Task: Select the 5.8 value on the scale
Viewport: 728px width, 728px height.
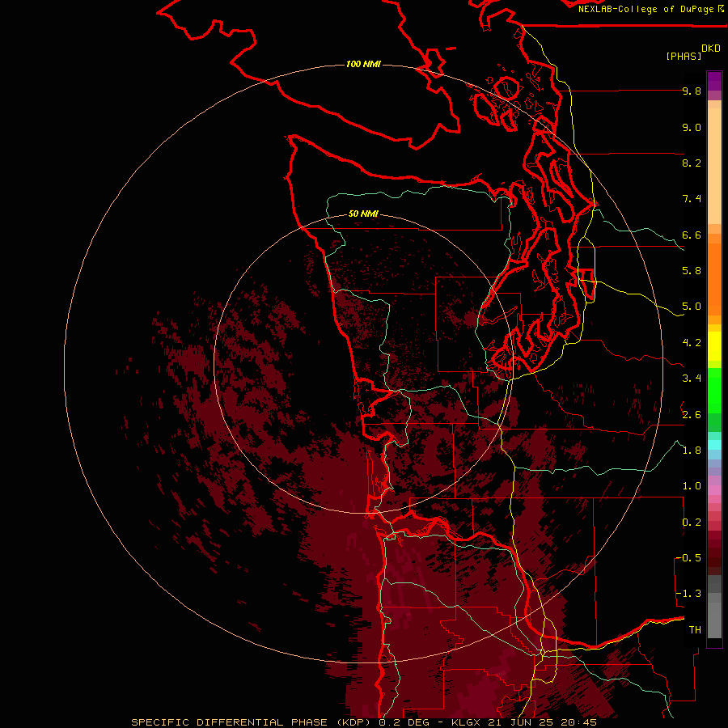Action: [692, 271]
